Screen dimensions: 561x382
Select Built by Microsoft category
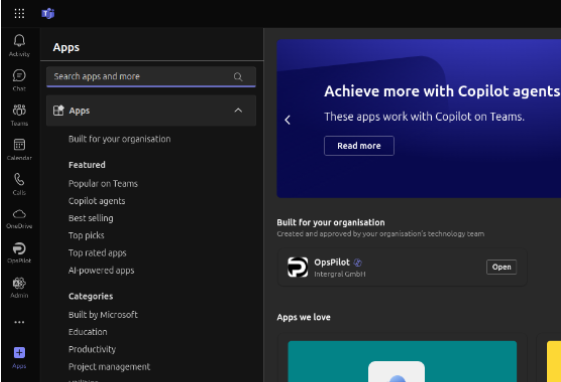[103, 315]
